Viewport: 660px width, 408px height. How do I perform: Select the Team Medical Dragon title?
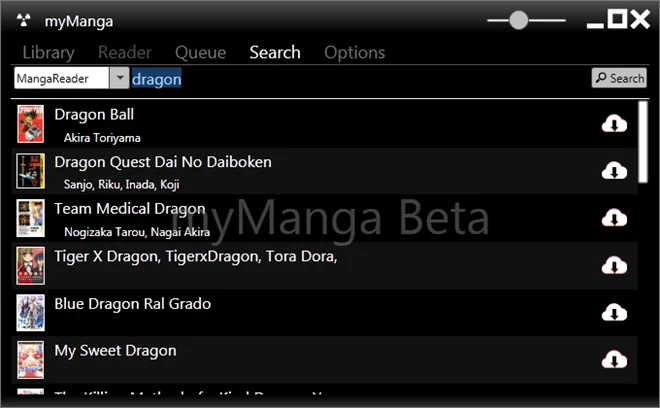click(x=130, y=209)
